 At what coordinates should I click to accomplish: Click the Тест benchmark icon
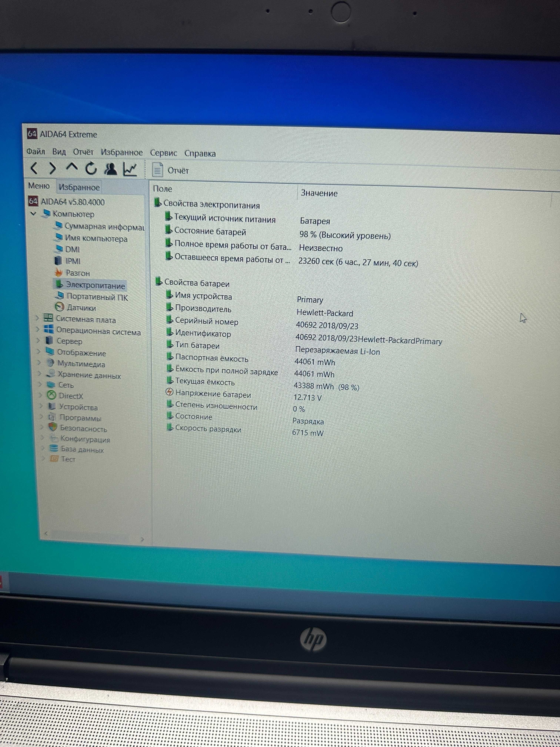(54, 458)
